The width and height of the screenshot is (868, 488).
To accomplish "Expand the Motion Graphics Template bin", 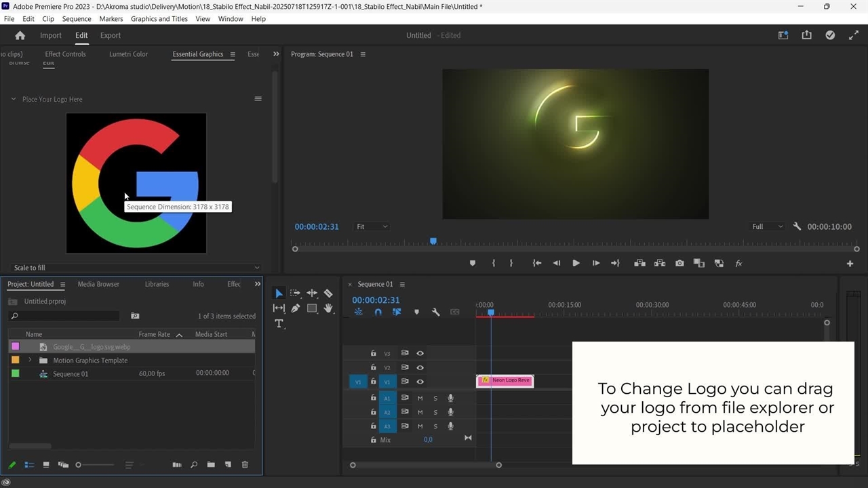I will tap(30, 361).
